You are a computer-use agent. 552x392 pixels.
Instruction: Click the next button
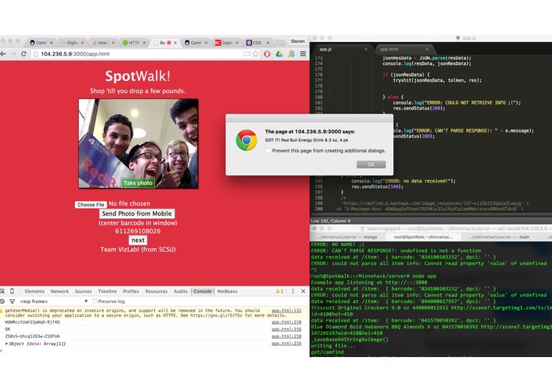coord(137,240)
